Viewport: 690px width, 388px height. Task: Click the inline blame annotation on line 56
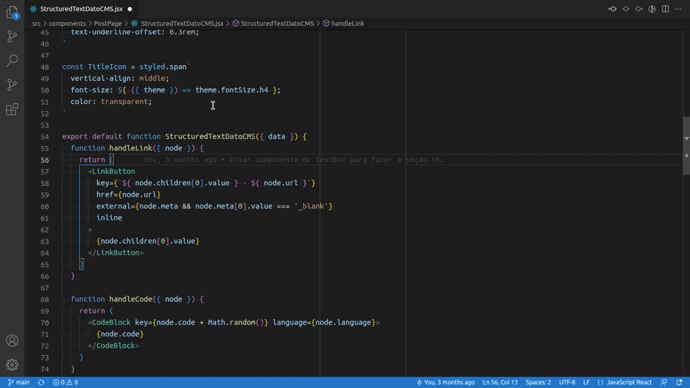293,160
